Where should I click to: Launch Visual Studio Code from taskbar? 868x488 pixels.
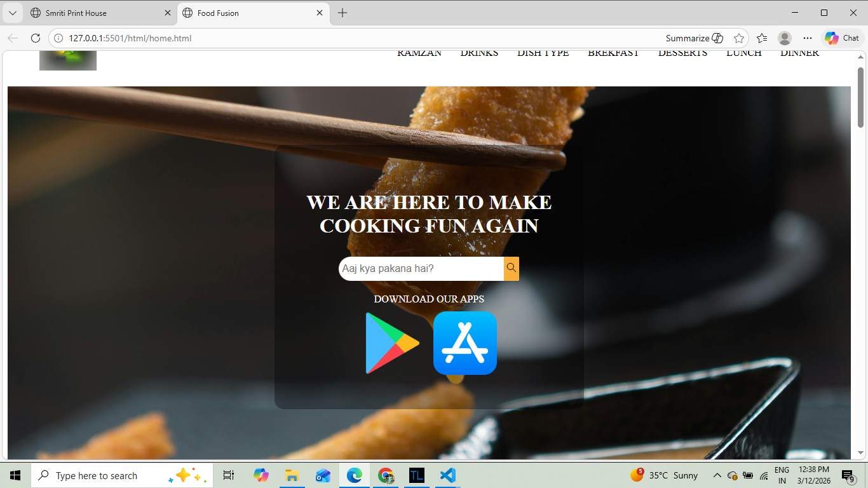(x=447, y=475)
